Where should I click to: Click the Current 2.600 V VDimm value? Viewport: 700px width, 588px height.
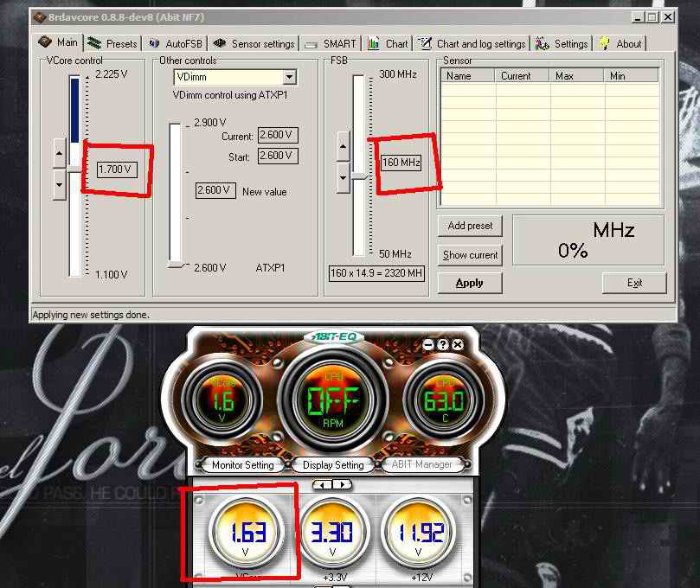278,135
